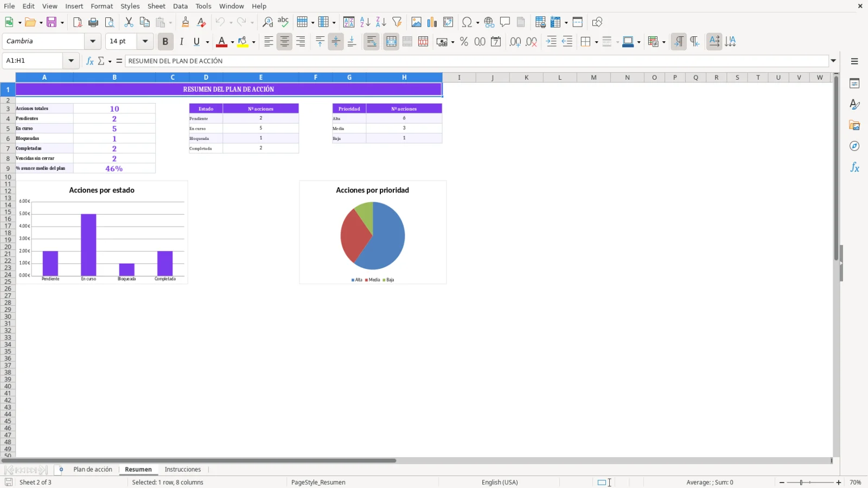This screenshot has height=488, width=868.
Task: Open font color dropdown arrow
Action: point(232,42)
